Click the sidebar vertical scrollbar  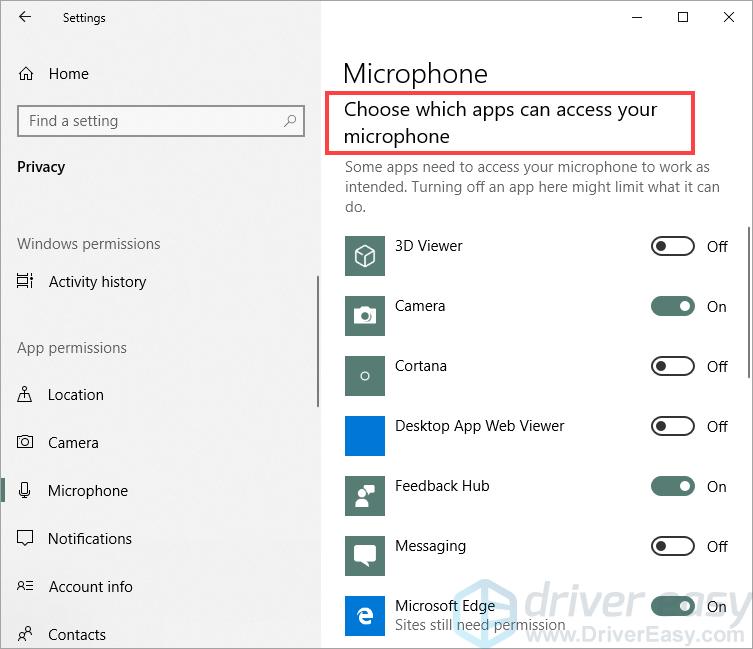(x=317, y=341)
